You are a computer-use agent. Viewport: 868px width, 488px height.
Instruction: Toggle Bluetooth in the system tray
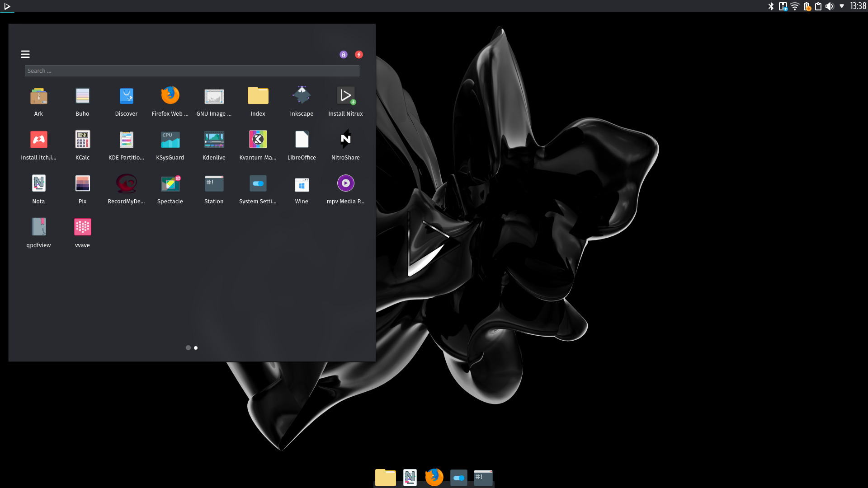(770, 6)
